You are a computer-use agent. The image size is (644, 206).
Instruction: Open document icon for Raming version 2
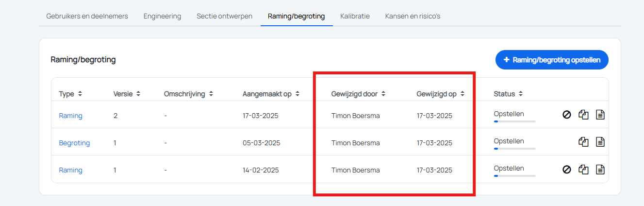pyautogui.click(x=600, y=115)
